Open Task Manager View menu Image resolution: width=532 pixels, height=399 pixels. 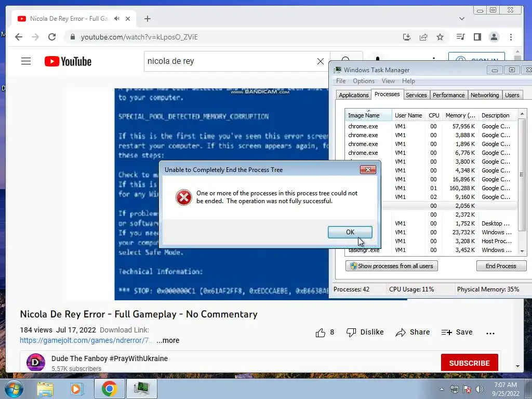pos(388,81)
